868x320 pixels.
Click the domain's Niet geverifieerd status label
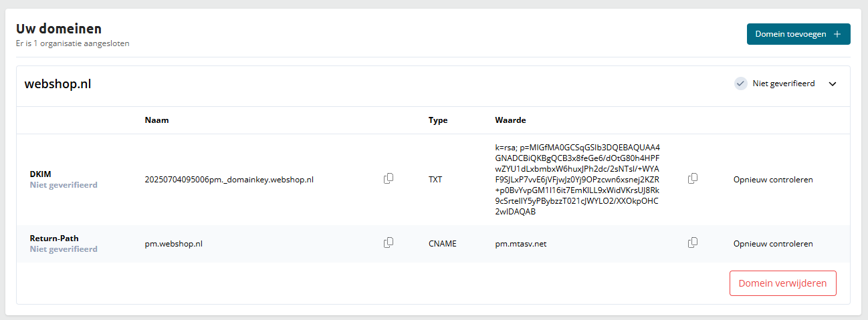784,84
